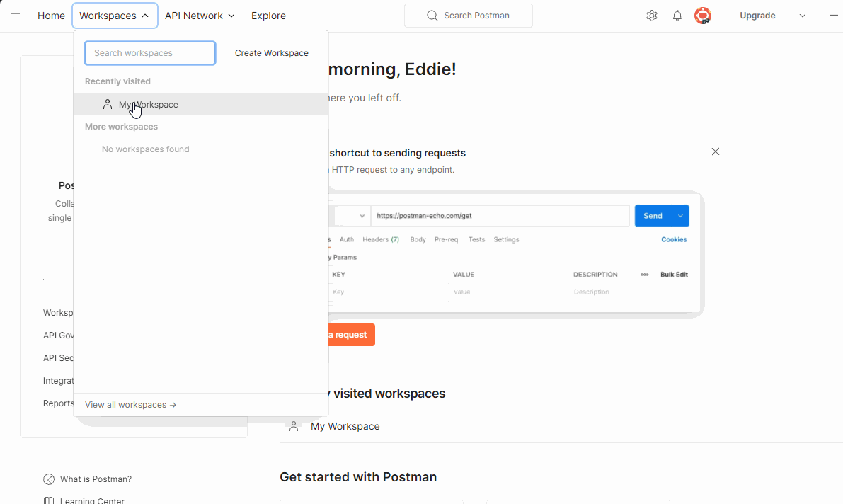
Task: Switch to the Auth tab
Action: pyautogui.click(x=347, y=239)
